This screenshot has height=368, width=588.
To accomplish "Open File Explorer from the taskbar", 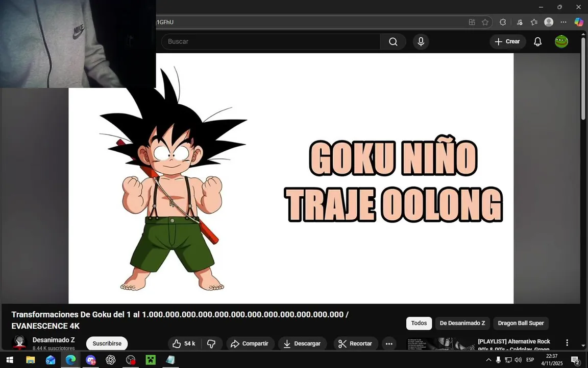I will (31, 360).
